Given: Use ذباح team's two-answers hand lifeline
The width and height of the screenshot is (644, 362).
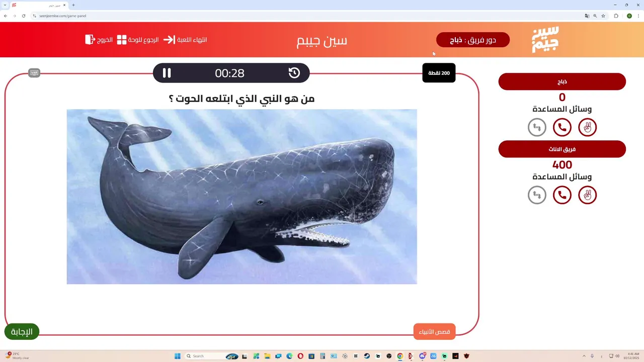Looking at the screenshot, I should click(587, 127).
